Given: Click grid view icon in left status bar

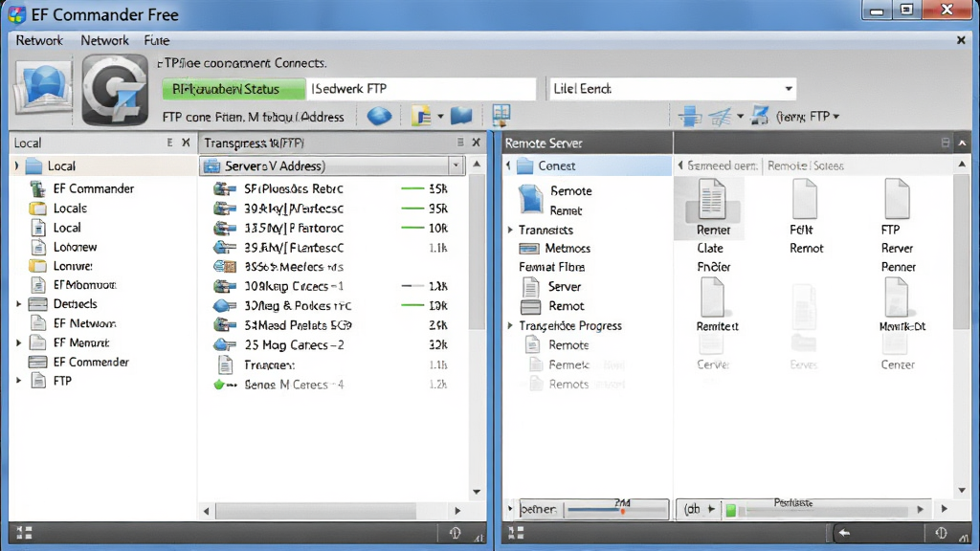Looking at the screenshot, I should coord(24,533).
